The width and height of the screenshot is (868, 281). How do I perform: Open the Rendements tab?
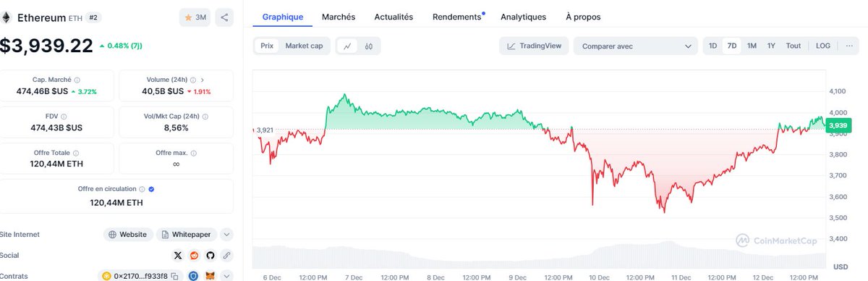456,17
